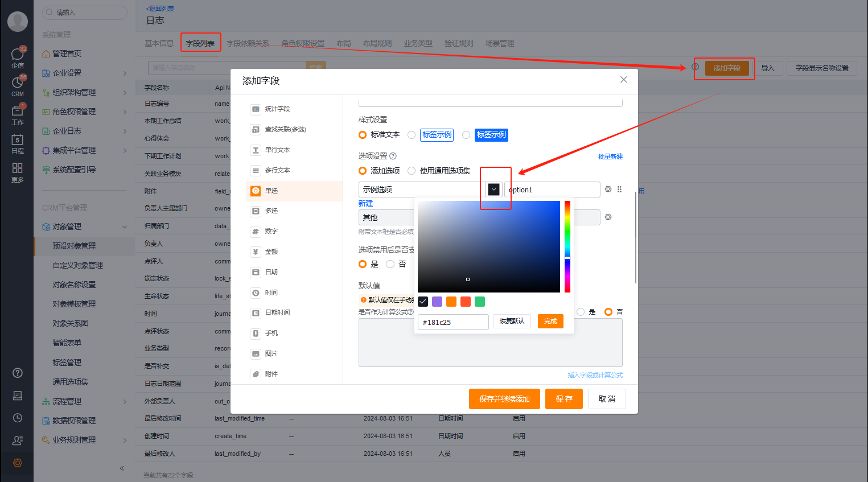
Task: Expand the 企业日志 menu
Action: point(85,131)
